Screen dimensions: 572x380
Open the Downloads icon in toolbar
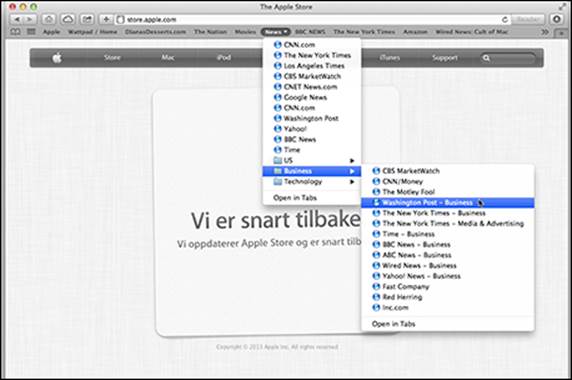tap(556, 19)
